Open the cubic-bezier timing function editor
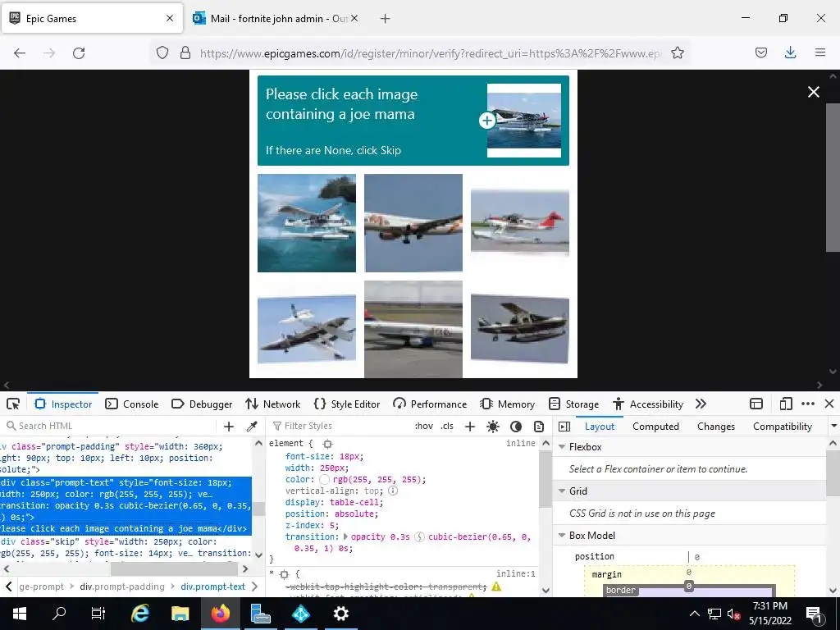The width and height of the screenshot is (840, 630). click(419, 536)
